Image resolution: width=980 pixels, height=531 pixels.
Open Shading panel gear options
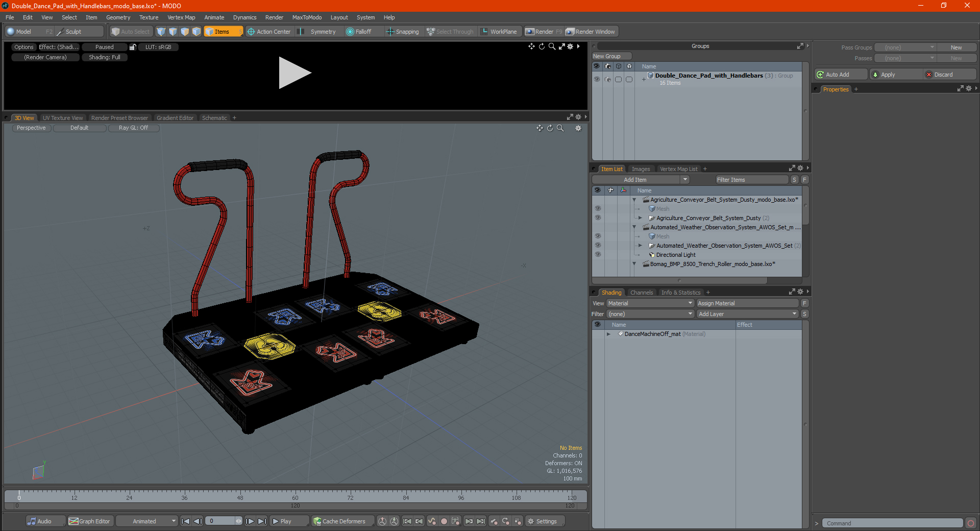coord(800,292)
